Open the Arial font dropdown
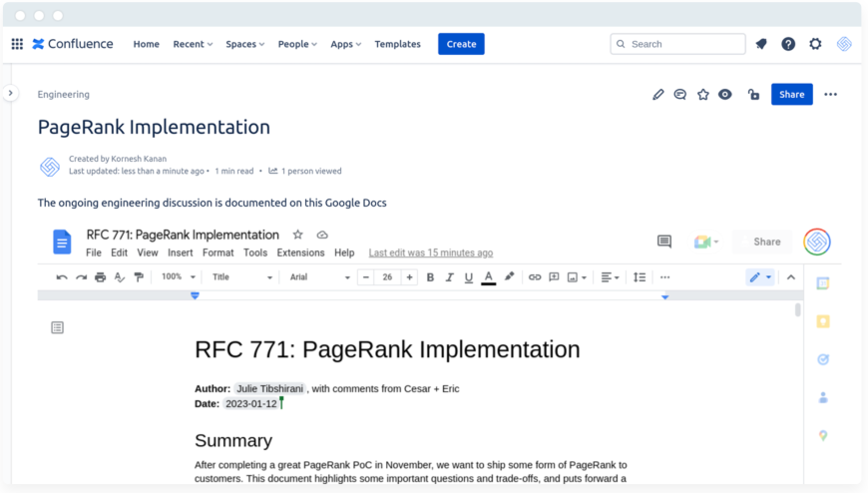The height and width of the screenshot is (493, 868). (x=319, y=277)
